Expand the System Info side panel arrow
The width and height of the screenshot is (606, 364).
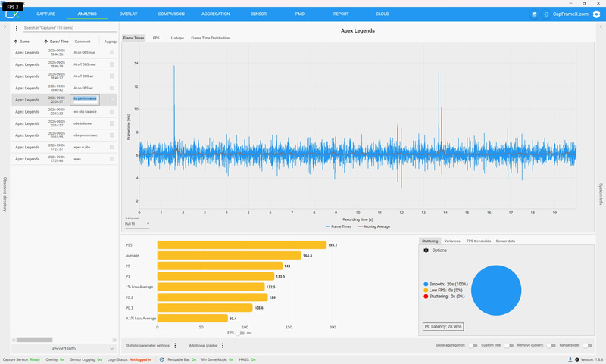[x=601, y=27]
